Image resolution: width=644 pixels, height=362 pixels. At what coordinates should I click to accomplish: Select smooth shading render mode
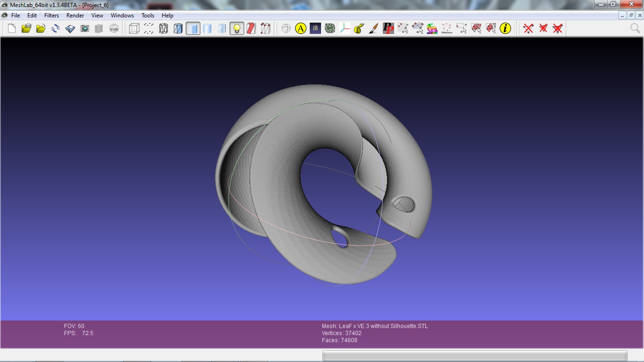tap(207, 29)
